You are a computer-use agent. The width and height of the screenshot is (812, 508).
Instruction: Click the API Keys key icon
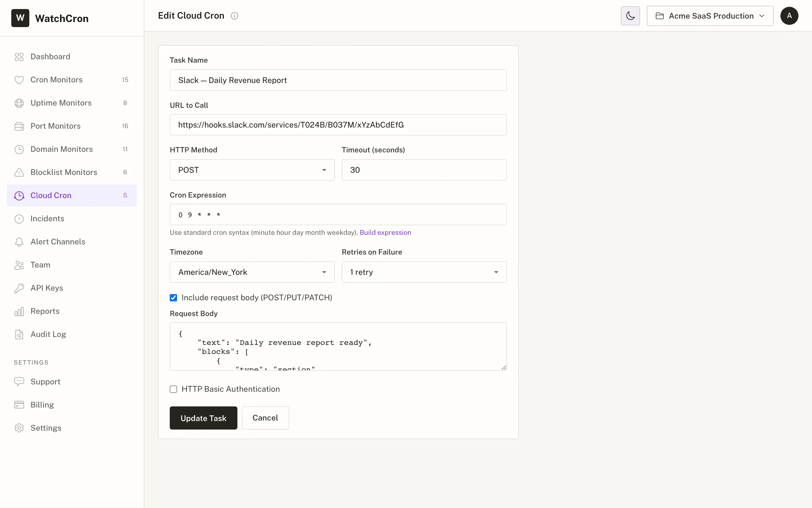[x=19, y=288]
